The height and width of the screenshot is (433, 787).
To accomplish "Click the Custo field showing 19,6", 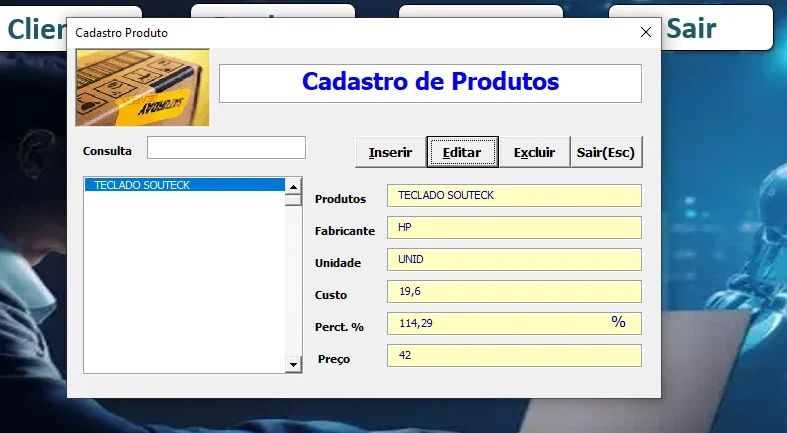I will [x=514, y=292].
